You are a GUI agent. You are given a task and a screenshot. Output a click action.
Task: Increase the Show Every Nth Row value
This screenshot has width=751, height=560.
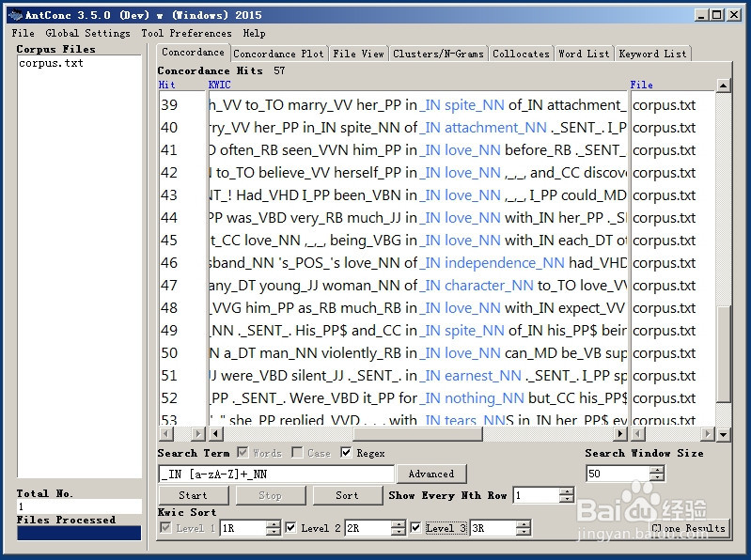click(567, 491)
